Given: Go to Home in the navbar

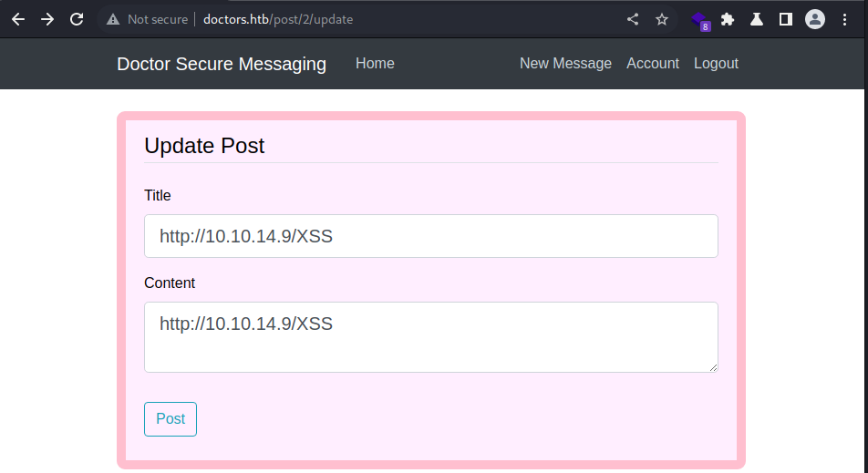Looking at the screenshot, I should pos(375,64).
